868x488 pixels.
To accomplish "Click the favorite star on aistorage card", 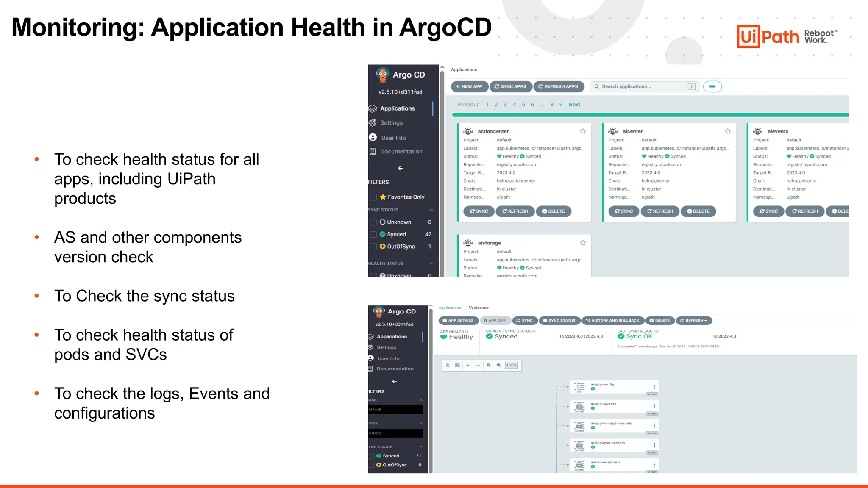I will [583, 243].
